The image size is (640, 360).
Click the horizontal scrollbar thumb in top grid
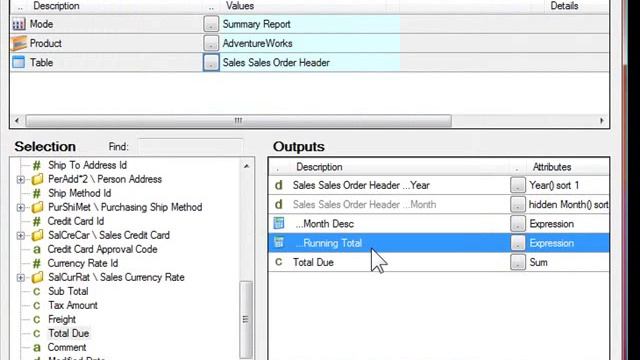[239, 121]
